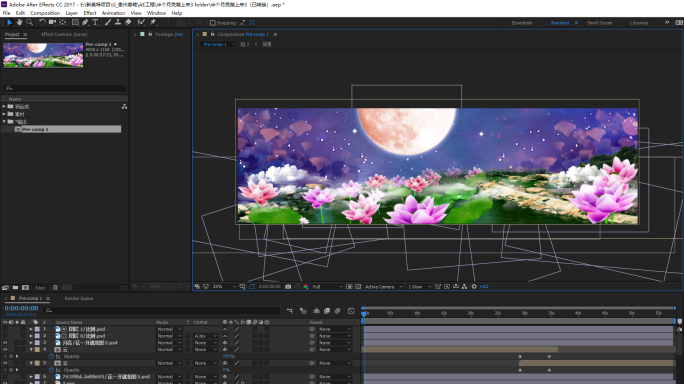Open the graph editor icon in timeline

[x=351, y=311]
